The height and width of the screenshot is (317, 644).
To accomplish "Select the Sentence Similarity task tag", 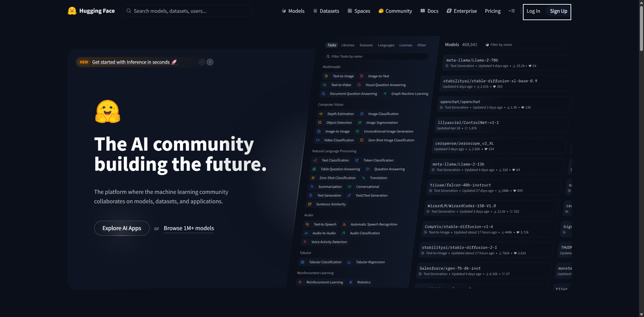I will [x=327, y=204].
